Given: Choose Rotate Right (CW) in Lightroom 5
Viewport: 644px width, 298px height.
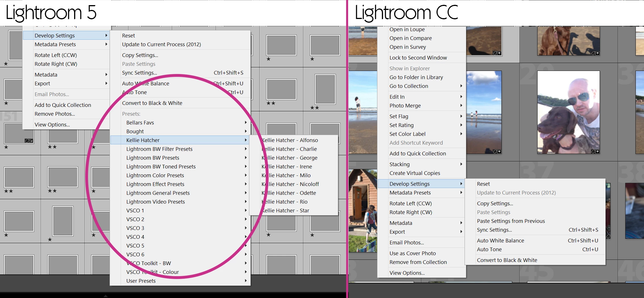Looking at the screenshot, I should point(66,64).
